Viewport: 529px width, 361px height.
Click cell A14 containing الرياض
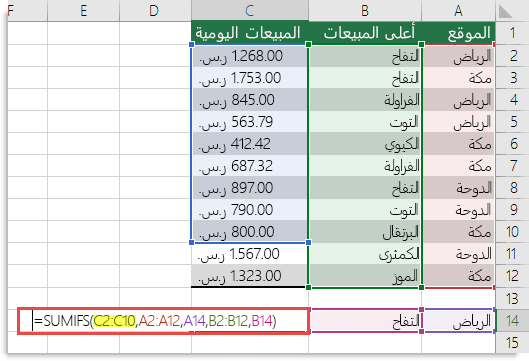(x=458, y=321)
